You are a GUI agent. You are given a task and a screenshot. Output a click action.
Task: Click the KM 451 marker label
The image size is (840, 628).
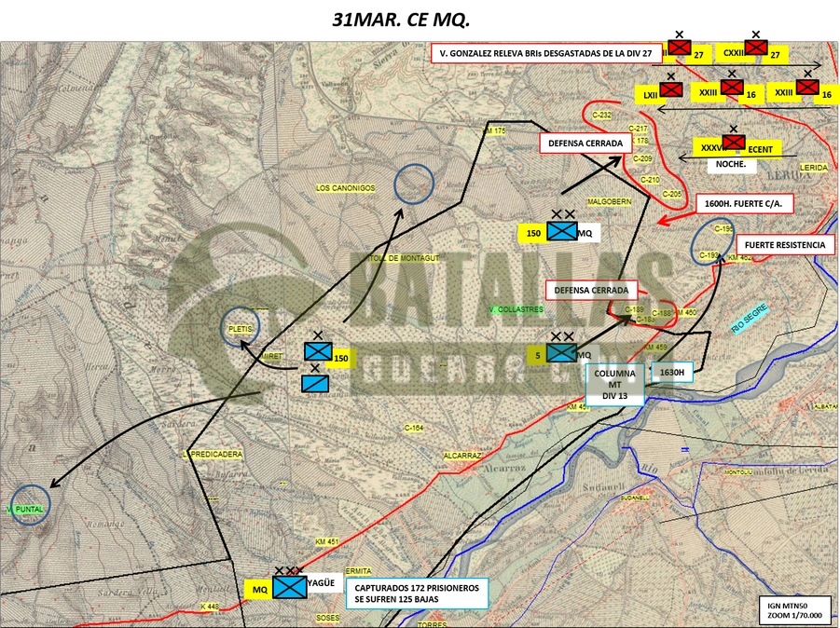coord(327,541)
